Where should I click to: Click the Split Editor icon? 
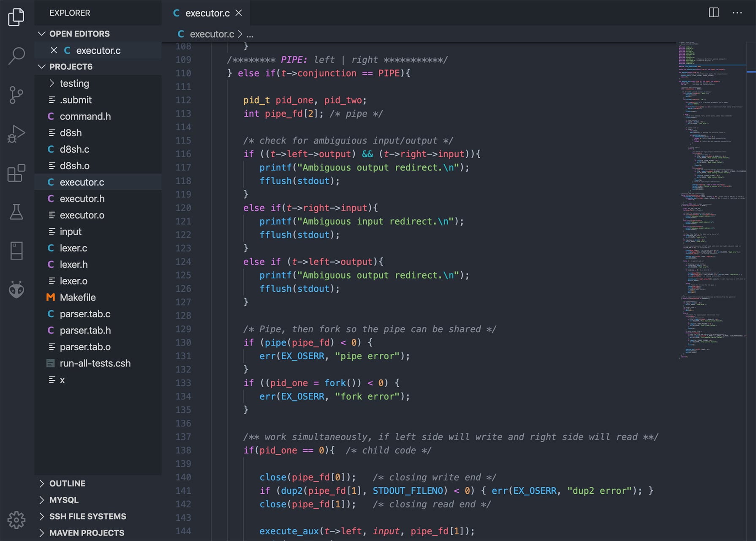pos(713,13)
